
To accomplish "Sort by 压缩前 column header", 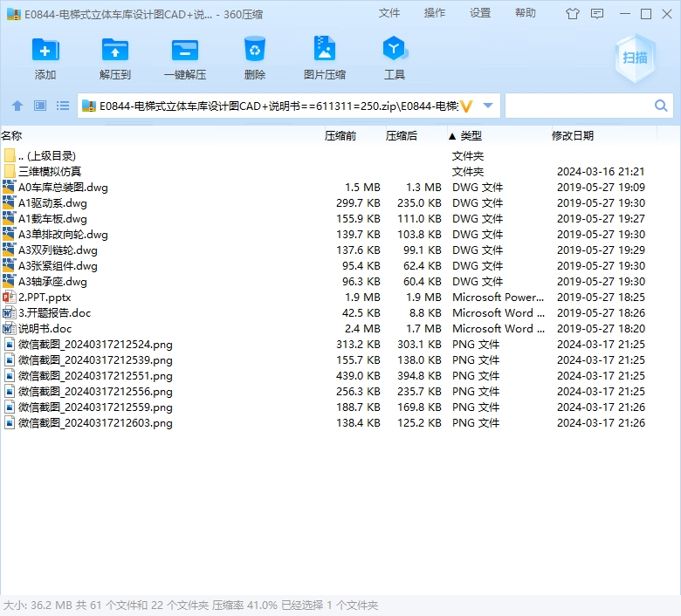I will point(340,136).
